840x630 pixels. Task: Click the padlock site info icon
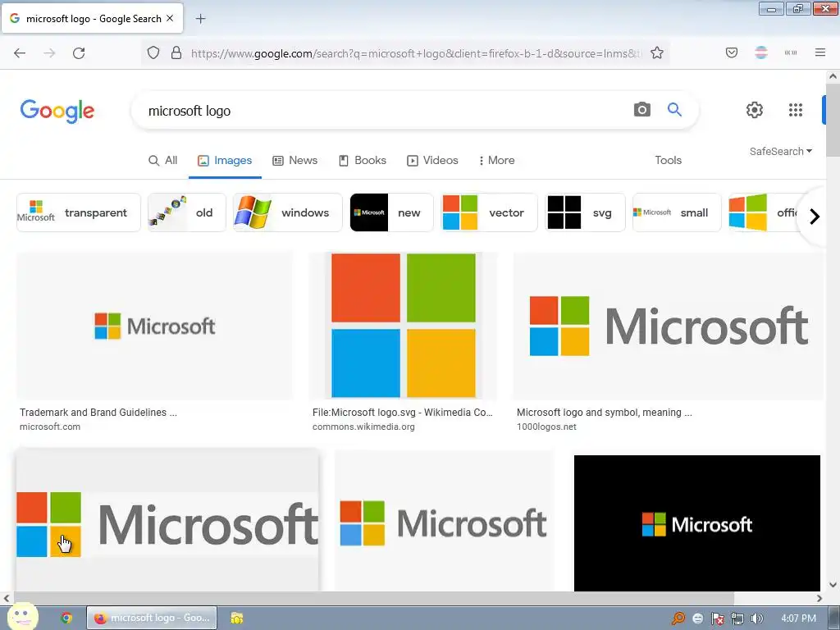pos(176,53)
